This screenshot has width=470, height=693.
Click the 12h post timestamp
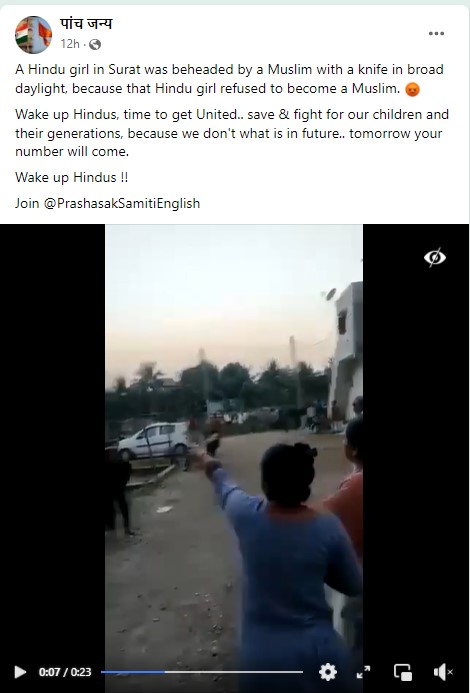tap(70, 44)
